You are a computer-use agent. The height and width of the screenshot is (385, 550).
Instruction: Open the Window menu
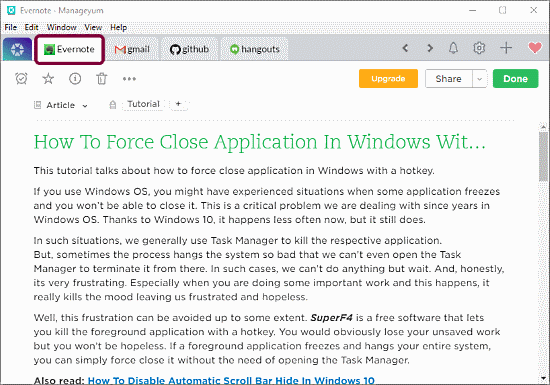click(x=62, y=27)
